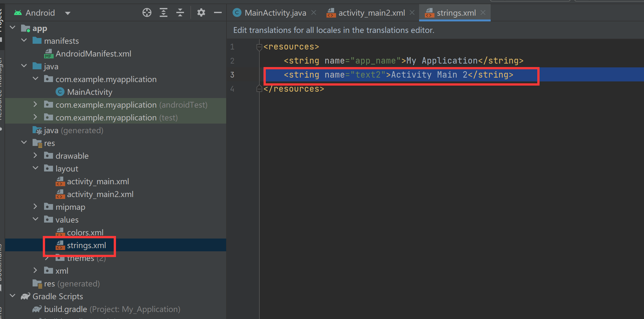Viewport: 644px width, 319px height.
Task: Collapse the layout folder
Action: (35, 168)
